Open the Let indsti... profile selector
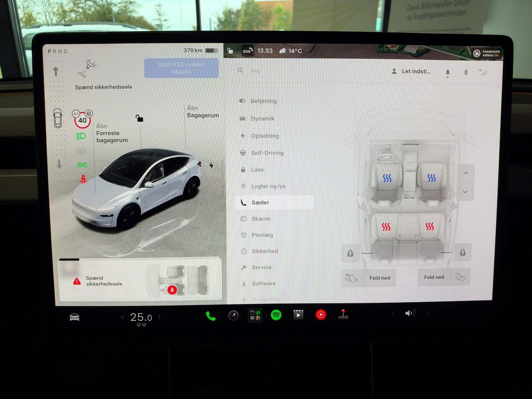 pyautogui.click(x=411, y=71)
